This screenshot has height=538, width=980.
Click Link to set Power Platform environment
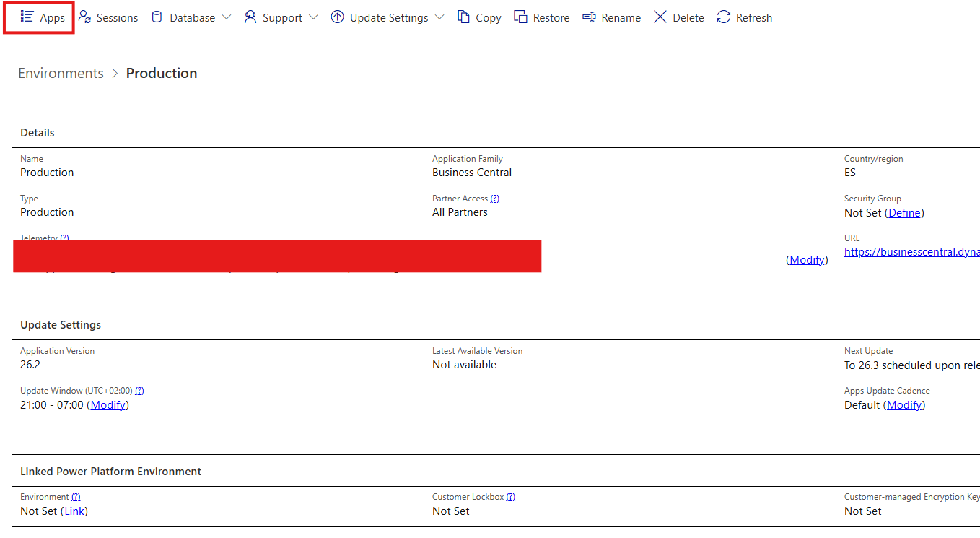[74, 511]
